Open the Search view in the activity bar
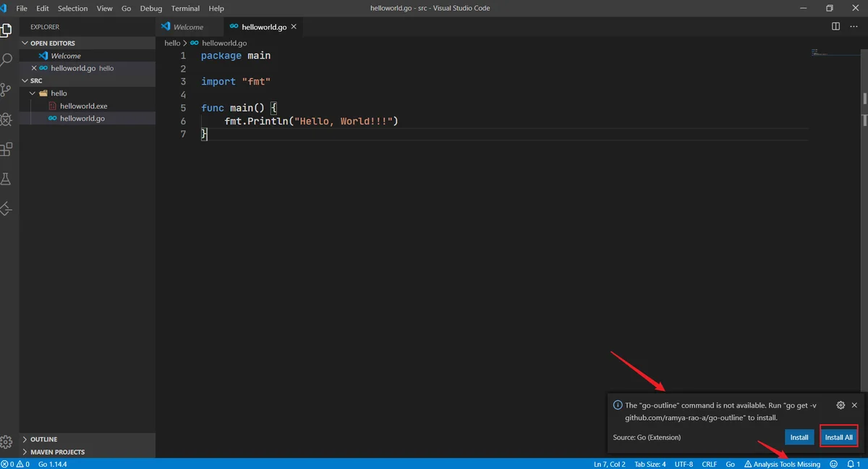Viewport: 868px width, 469px height. (x=7, y=60)
